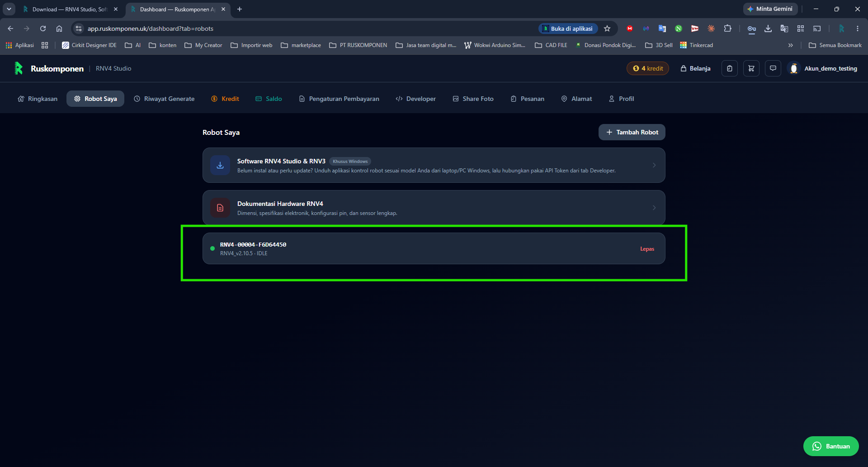Reload the page
Image resolution: width=868 pixels, height=467 pixels.
(x=43, y=29)
